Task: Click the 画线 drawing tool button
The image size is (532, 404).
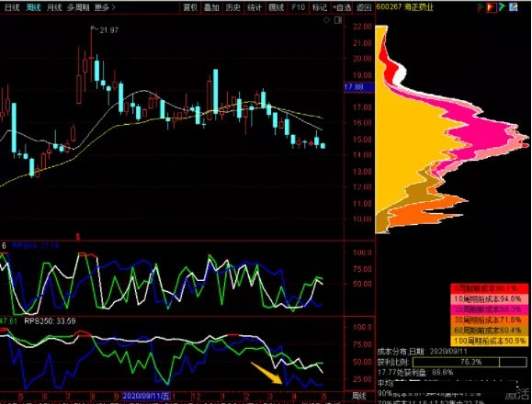Action: click(277, 7)
